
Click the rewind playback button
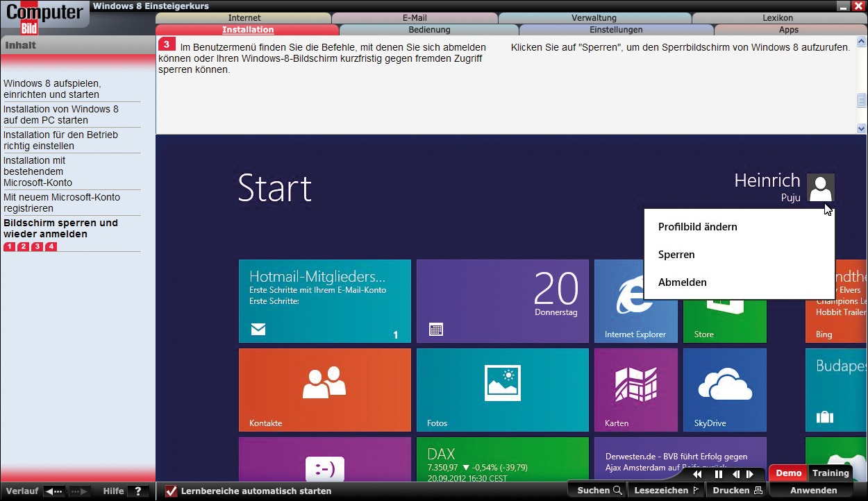[x=697, y=475]
